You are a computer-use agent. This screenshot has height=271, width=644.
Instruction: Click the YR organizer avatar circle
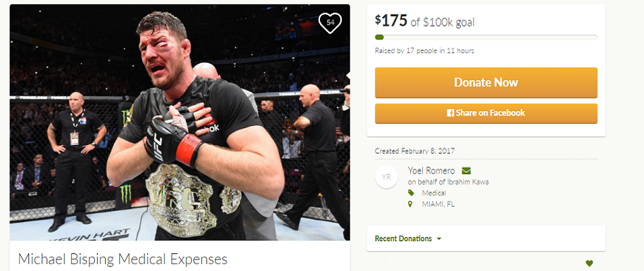pos(386,177)
